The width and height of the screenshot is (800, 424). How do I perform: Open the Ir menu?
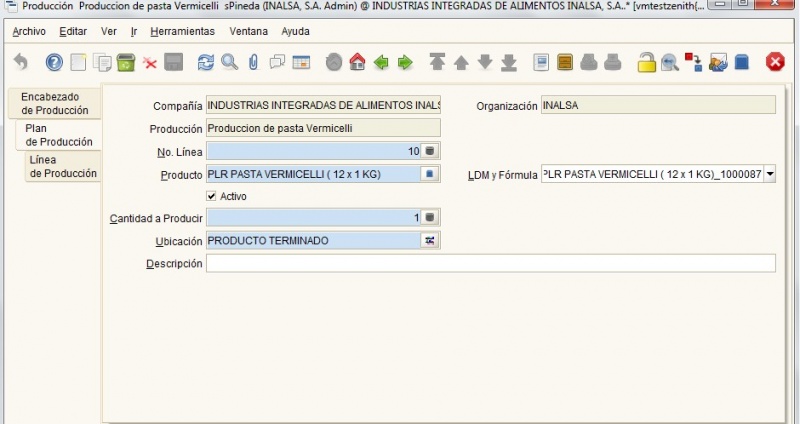click(134, 32)
